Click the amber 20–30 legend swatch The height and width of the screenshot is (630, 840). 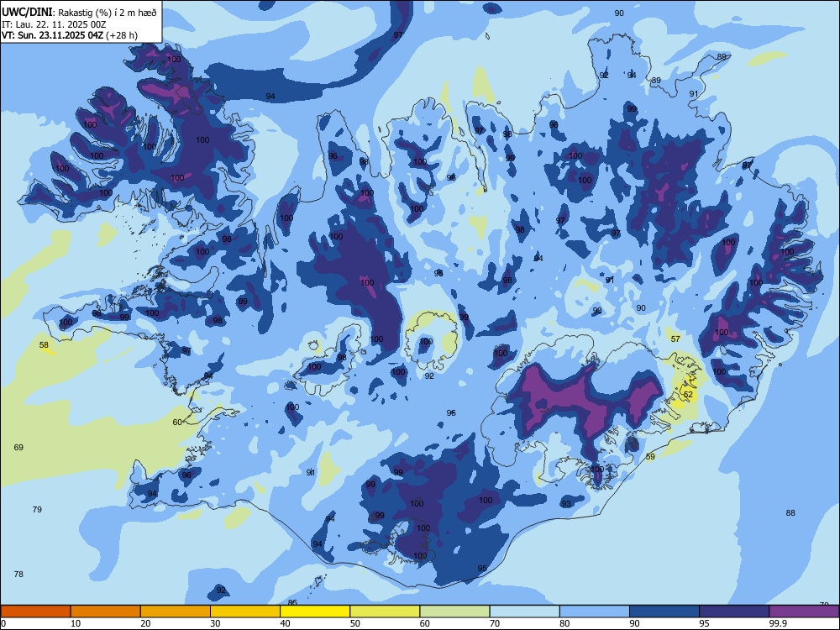point(176,612)
